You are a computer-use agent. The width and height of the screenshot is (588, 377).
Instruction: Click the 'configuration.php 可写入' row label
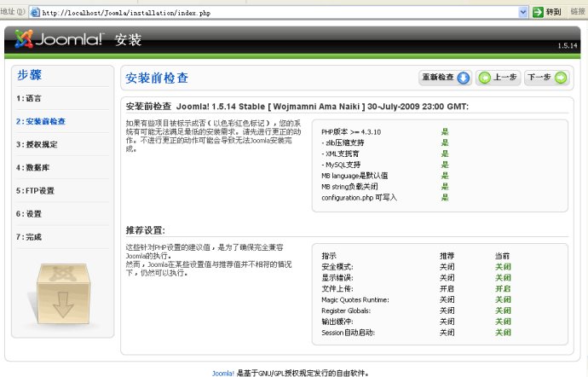359,198
